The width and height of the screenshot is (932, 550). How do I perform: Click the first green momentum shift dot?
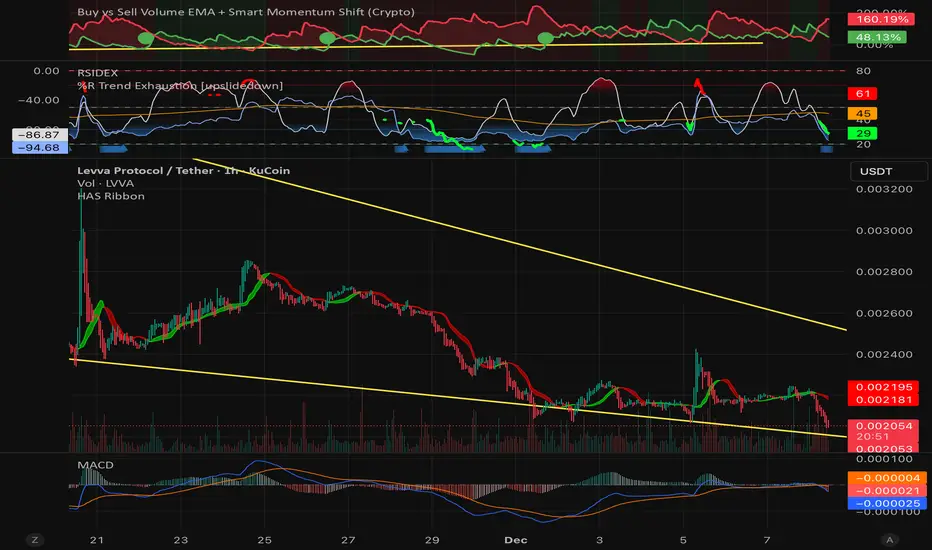coord(146,39)
